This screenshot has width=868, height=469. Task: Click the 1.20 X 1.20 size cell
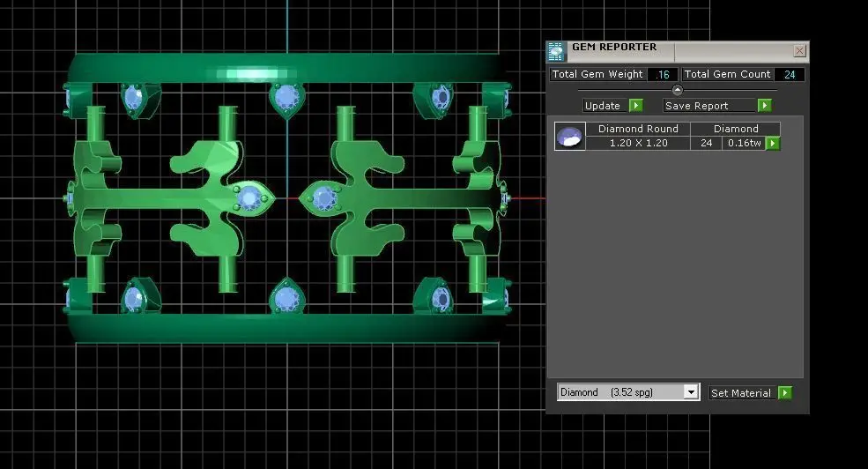click(x=638, y=143)
